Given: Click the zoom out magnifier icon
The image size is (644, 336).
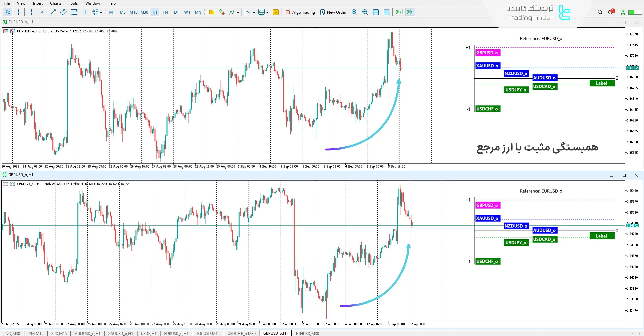Looking at the screenshot, I should [x=365, y=12].
